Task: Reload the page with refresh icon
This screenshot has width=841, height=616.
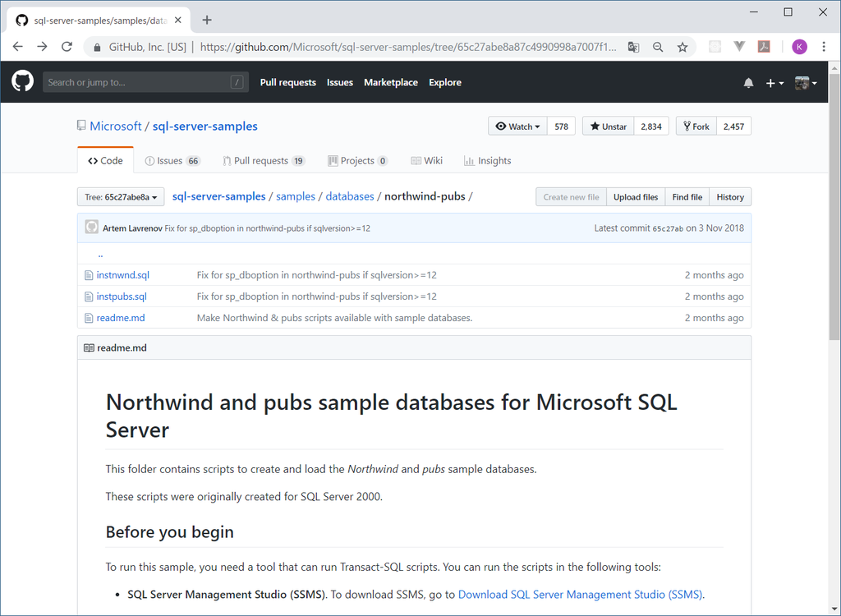Action: pyautogui.click(x=67, y=47)
